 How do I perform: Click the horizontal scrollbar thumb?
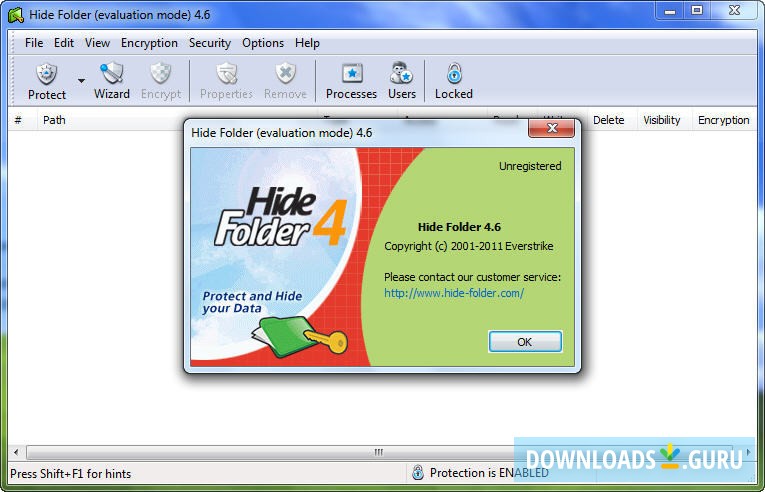pos(379,452)
